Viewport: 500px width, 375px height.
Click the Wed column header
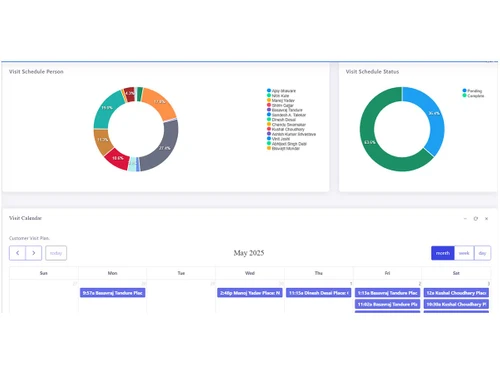250,273
